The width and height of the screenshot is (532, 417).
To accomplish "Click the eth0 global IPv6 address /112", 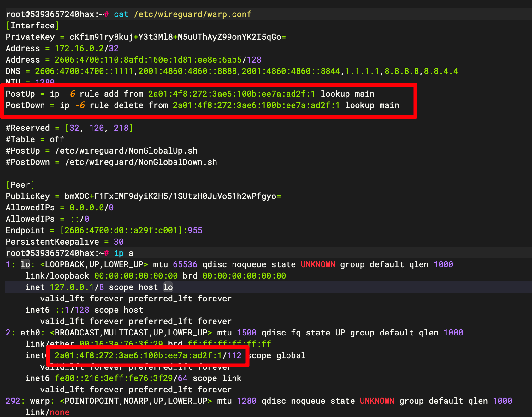I will point(148,355).
